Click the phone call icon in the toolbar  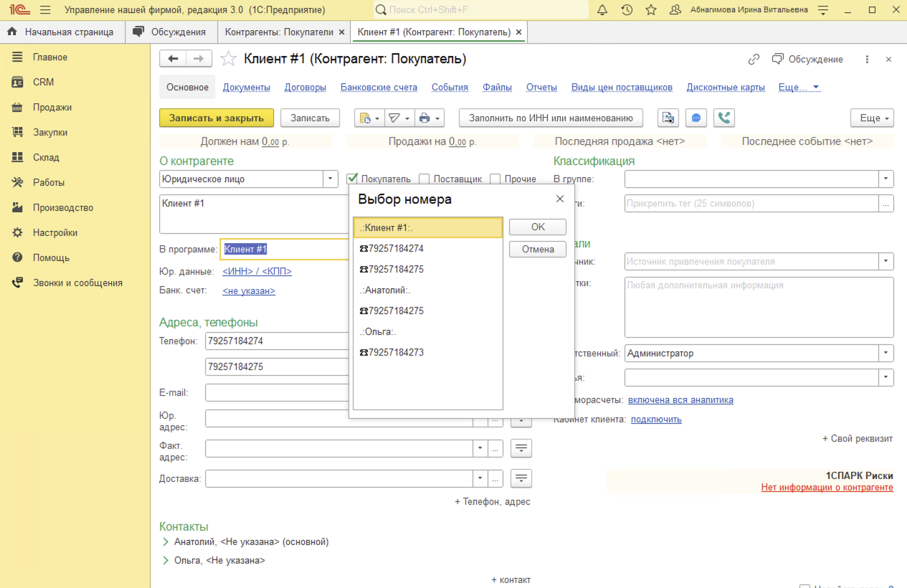click(x=724, y=118)
